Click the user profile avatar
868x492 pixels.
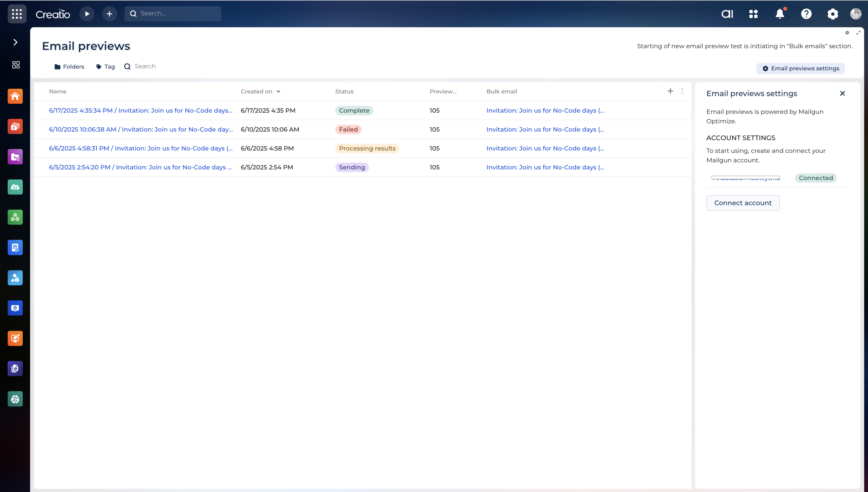coord(856,14)
